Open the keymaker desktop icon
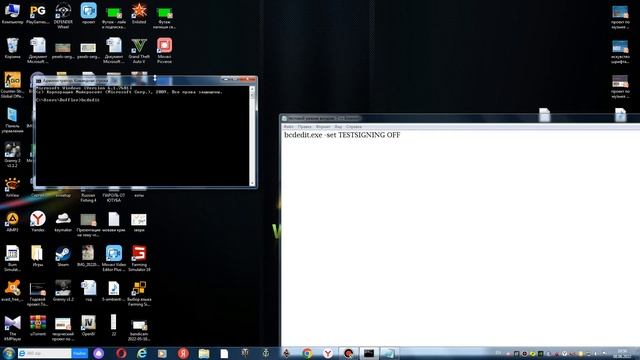This screenshot has width=640, height=360. coord(63,222)
